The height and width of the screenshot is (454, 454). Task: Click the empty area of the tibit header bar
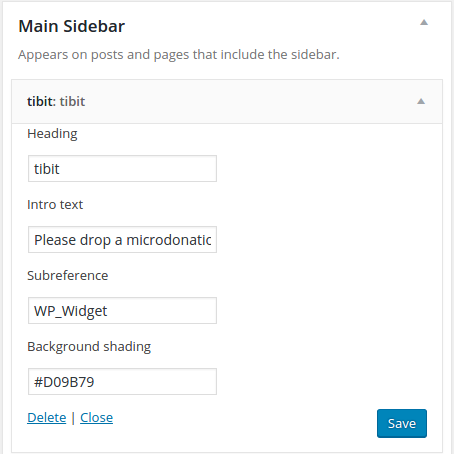point(250,101)
